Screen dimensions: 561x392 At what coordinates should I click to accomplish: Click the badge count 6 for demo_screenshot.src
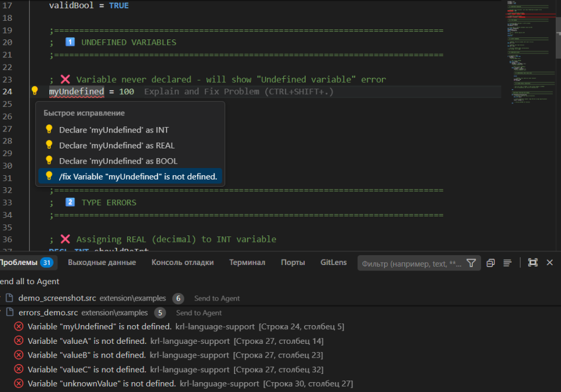click(x=178, y=298)
